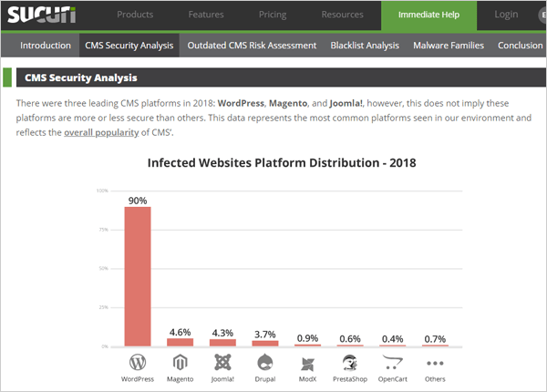Click the Joomla! 4.3% bar

(222, 343)
